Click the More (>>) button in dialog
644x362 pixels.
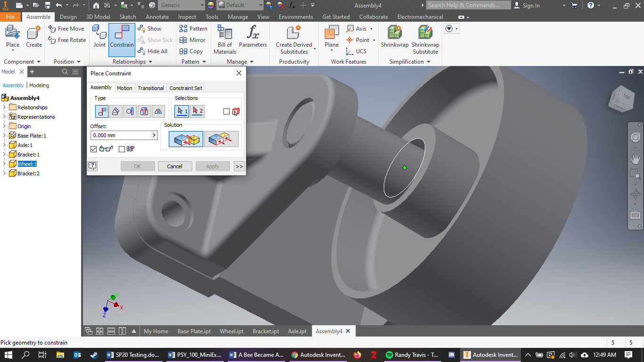click(239, 166)
